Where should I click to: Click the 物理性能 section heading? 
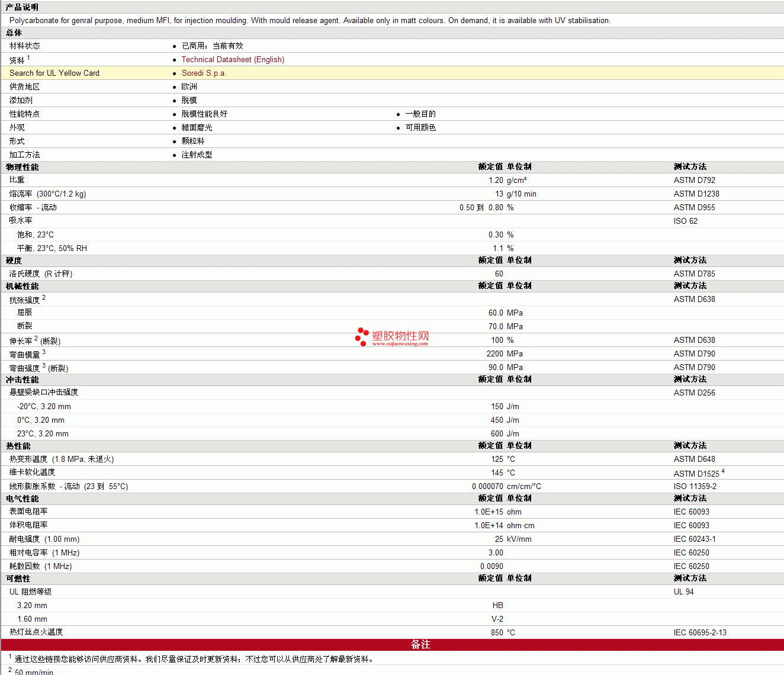pos(22,167)
